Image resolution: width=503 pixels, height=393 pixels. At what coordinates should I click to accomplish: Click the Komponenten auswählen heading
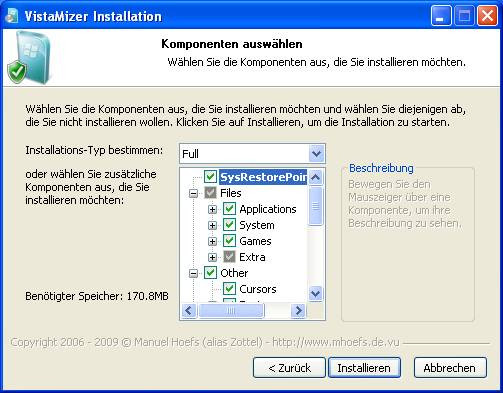232,44
